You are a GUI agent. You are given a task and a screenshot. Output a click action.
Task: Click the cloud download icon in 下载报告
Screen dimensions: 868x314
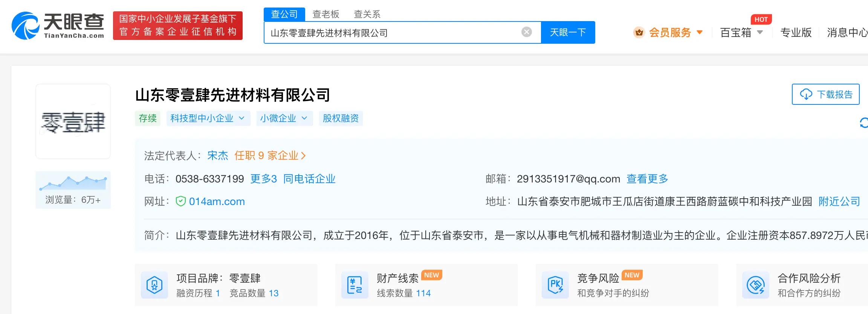click(806, 94)
